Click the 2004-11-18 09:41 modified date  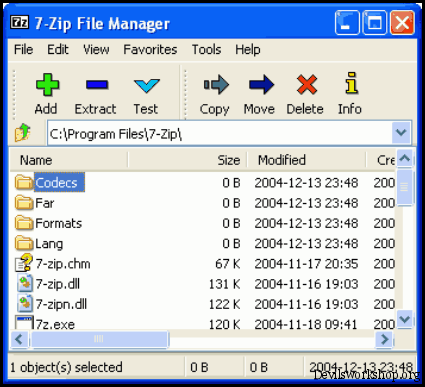coord(306,324)
